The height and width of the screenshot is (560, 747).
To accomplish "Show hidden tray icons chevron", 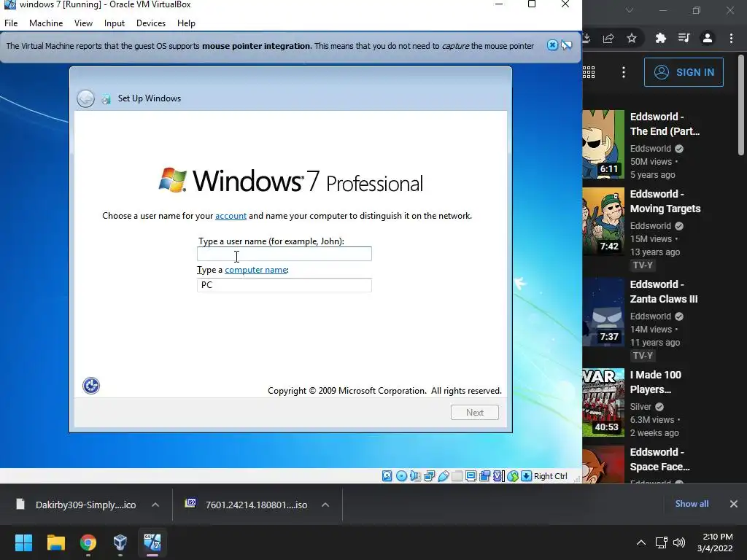I will (641, 542).
